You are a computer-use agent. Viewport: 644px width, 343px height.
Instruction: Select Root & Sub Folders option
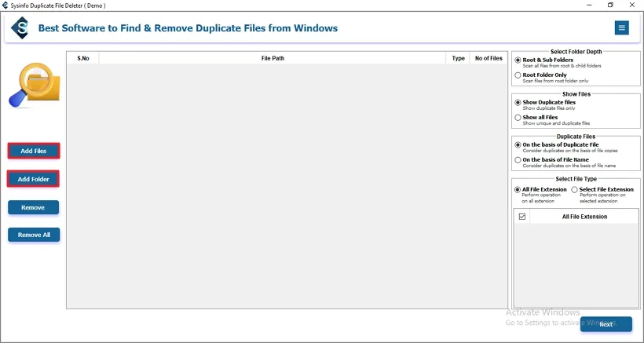pyautogui.click(x=518, y=60)
